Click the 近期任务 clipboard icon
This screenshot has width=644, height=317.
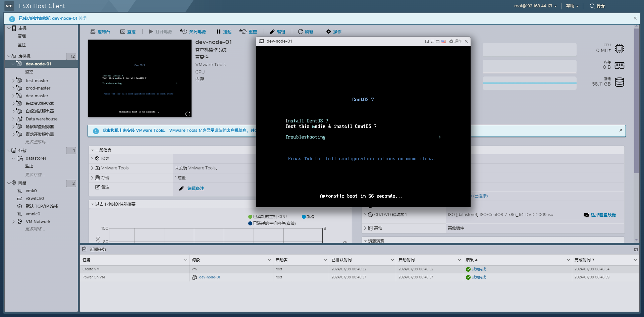click(85, 249)
